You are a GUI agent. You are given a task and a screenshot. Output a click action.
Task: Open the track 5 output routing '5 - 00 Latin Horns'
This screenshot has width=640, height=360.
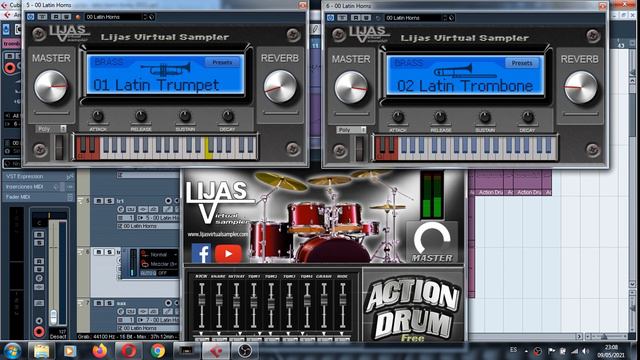[x=158, y=218]
